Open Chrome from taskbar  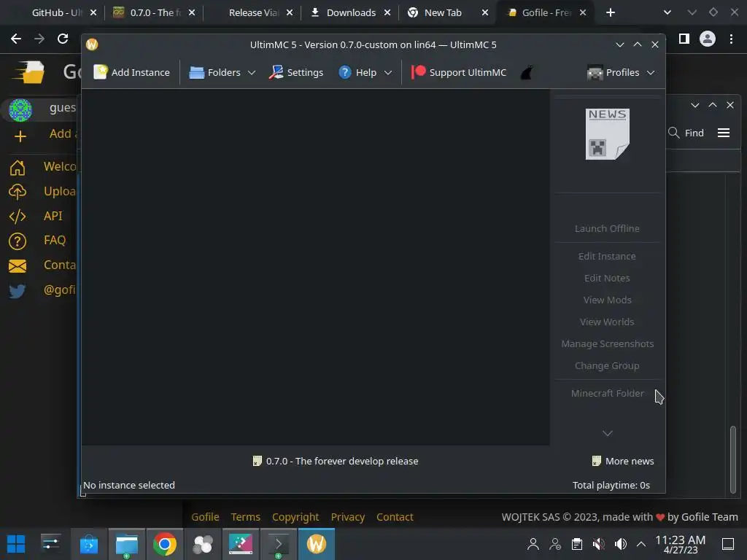click(164, 544)
